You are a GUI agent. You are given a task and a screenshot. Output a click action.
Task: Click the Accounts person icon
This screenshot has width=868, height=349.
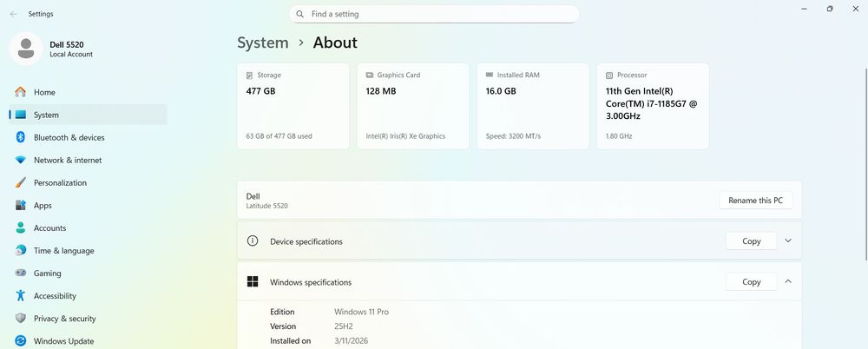pyautogui.click(x=20, y=228)
